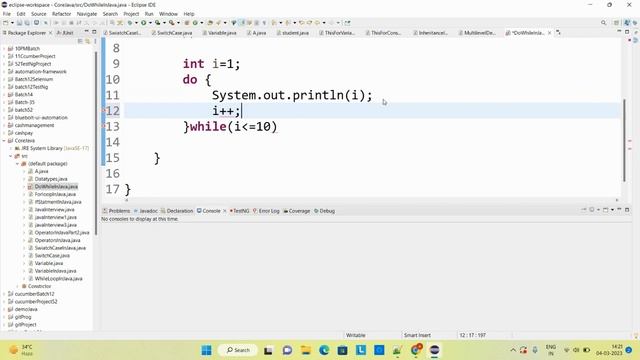Open the Debug button dropdown arrow
Viewport: 640px width, 360px height.
coord(136,23)
